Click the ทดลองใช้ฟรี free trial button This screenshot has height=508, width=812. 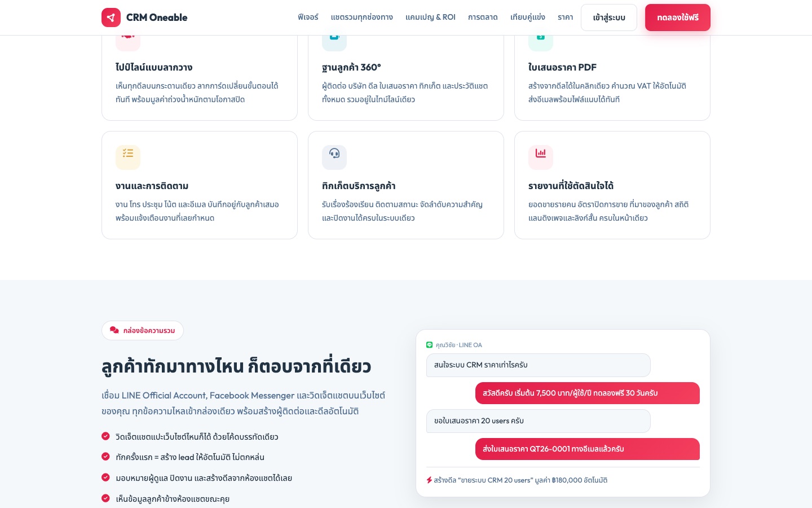pos(678,17)
